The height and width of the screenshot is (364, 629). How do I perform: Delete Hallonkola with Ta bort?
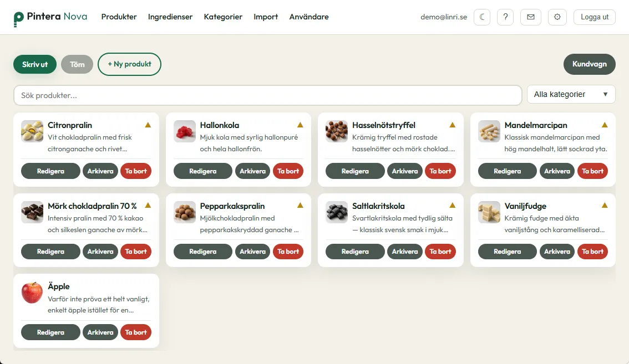(x=288, y=171)
